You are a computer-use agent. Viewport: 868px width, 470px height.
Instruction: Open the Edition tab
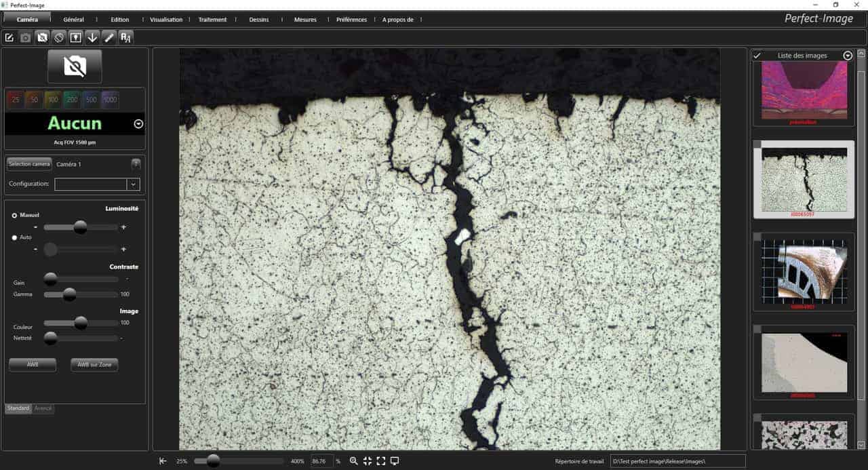pos(120,20)
